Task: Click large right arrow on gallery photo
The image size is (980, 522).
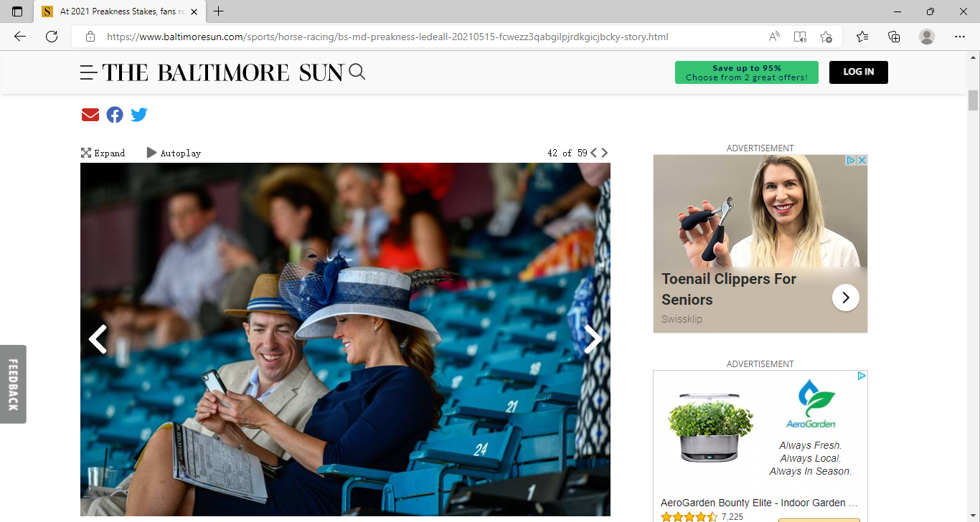Action: click(593, 339)
